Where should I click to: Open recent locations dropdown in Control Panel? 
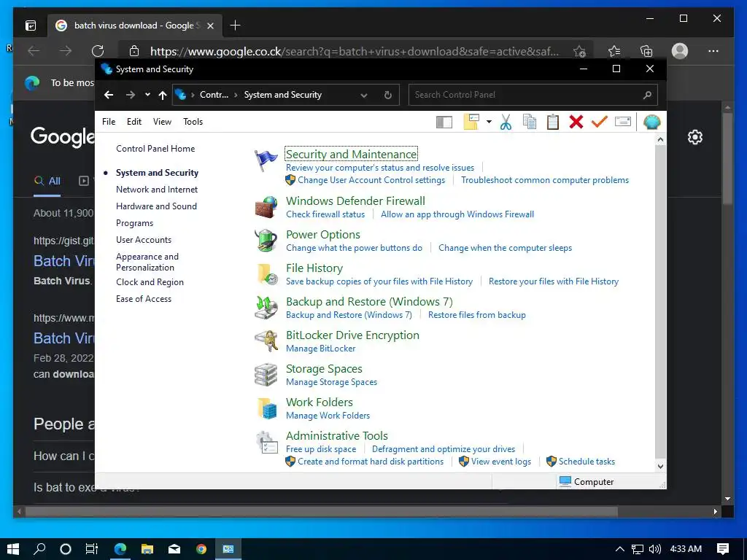pyautogui.click(x=147, y=95)
